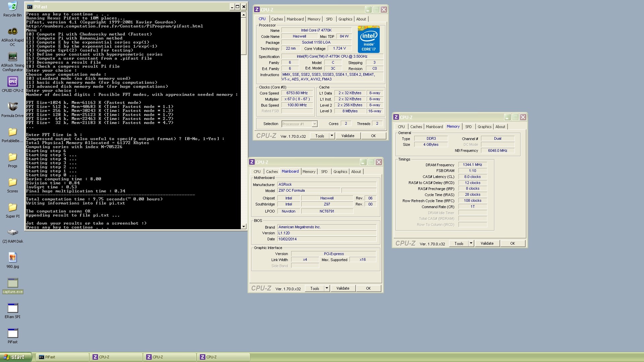Expand Tools dropdown arrow in CPU window

(x=332, y=136)
